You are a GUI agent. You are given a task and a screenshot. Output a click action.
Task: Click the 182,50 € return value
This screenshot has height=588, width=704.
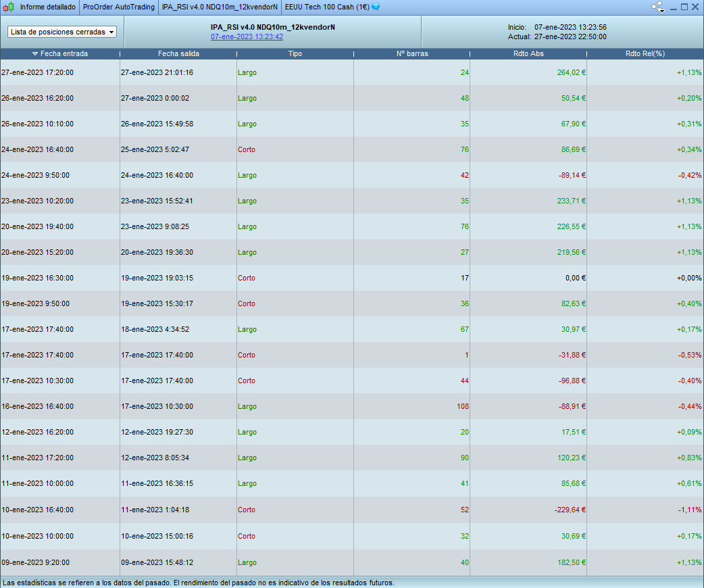[572, 562]
